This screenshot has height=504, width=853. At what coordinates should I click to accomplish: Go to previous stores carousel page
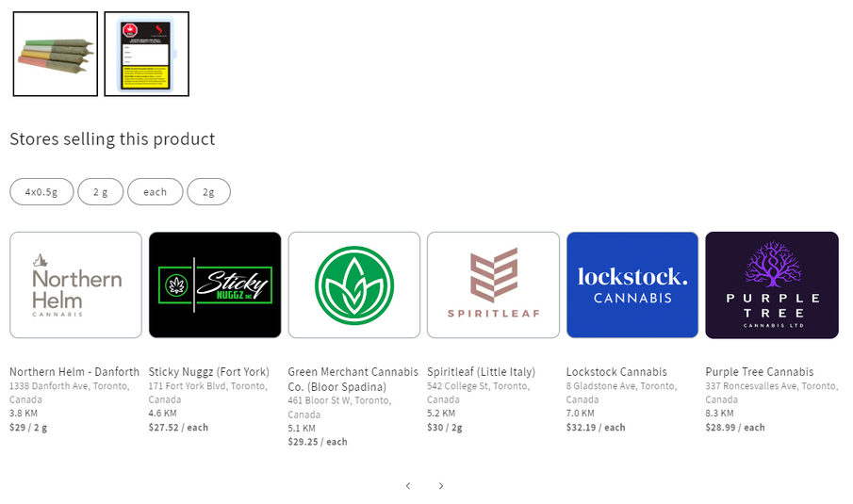(x=408, y=486)
